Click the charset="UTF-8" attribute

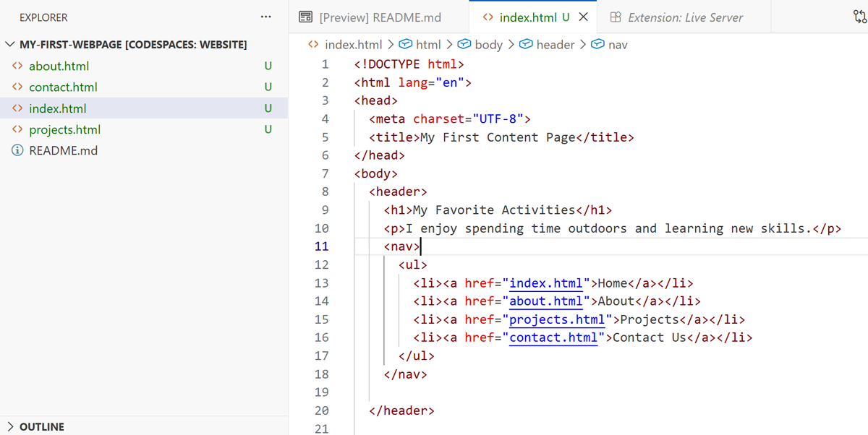click(468, 119)
